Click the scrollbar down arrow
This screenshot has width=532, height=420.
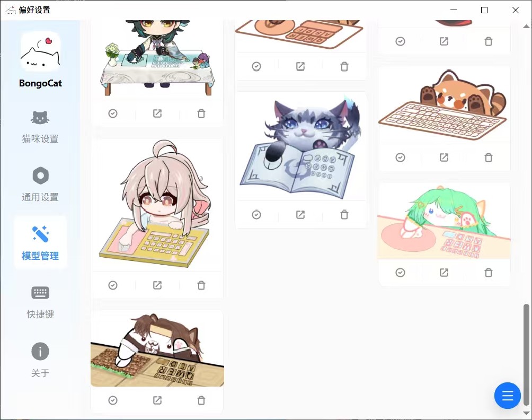tap(526, 413)
